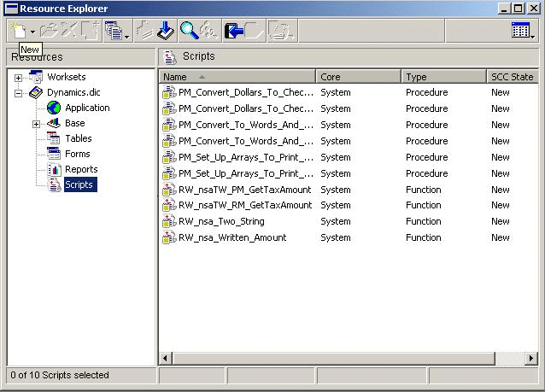Sort list by the Type column header
The width and height of the screenshot is (545, 392).
[444, 77]
